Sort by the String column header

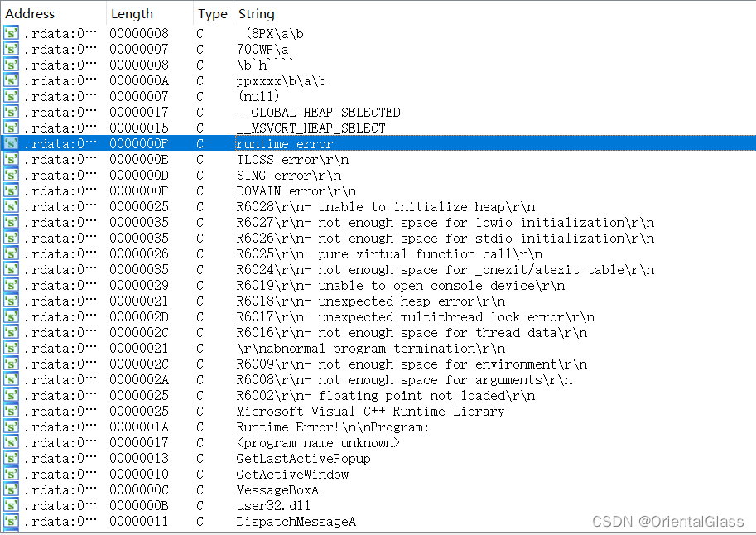pos(256,13)
